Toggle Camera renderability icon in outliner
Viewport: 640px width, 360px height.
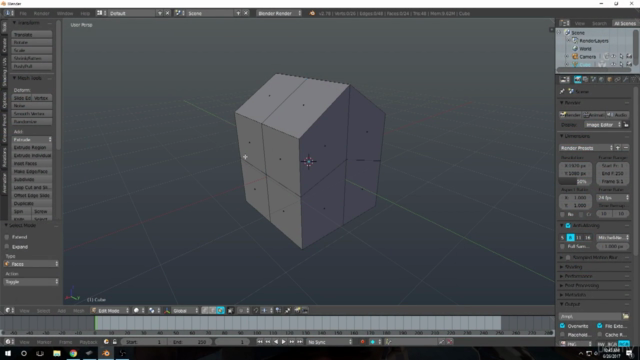click(x=629, y=57)
